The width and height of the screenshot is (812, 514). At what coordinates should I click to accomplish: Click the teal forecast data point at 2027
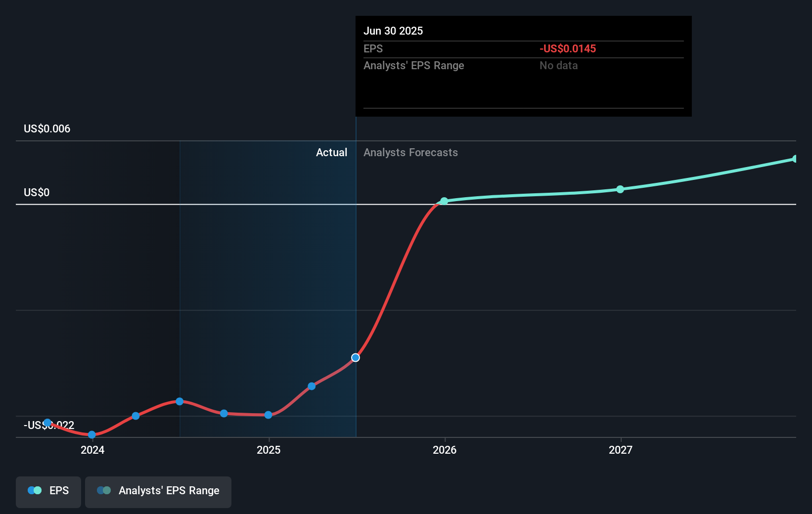(x=620, y=189)
